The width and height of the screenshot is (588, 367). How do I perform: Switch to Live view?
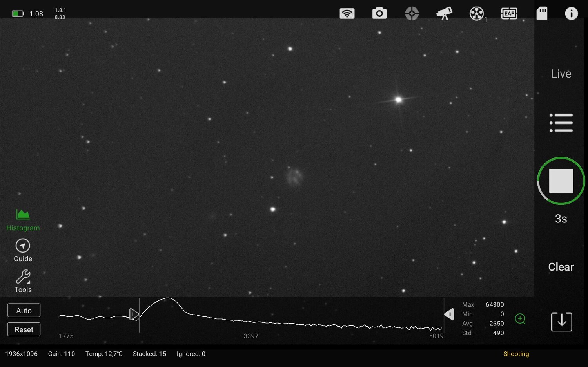561,74
